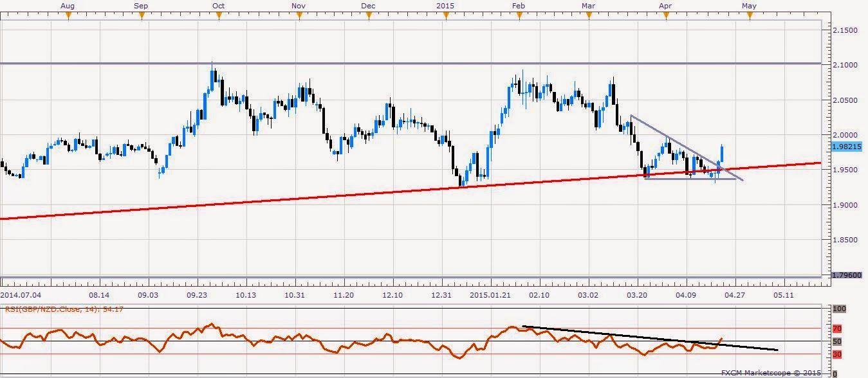The width and height of the screenshot is (868, 378).
Task: Click the RSI 70 level label
Action: (836, 328)
